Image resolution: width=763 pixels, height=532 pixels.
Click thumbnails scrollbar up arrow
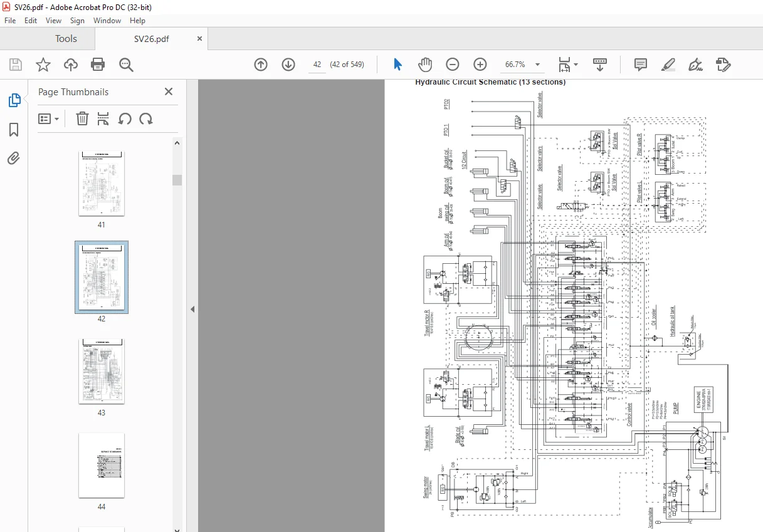(x=177, y=143)
